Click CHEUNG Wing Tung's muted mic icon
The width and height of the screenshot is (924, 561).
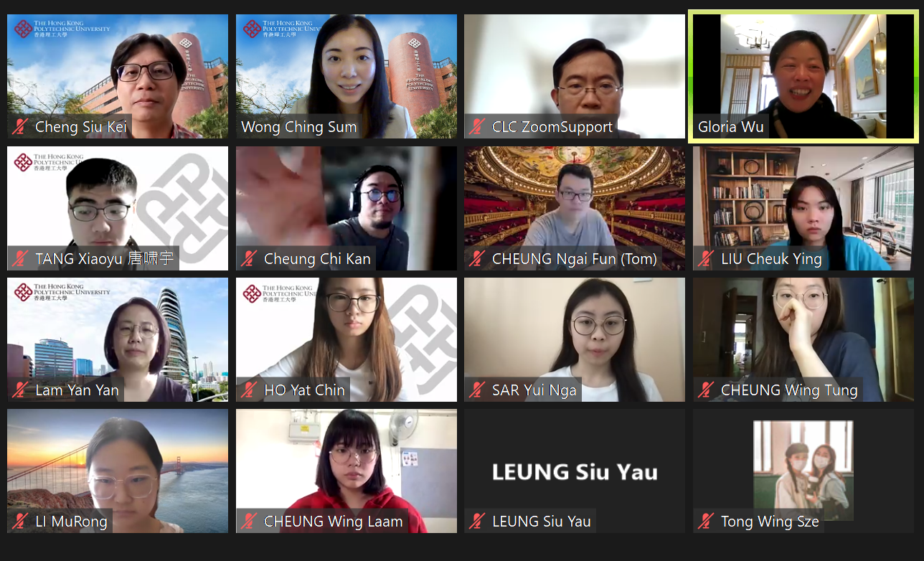pyautogui.click(x=706, y=390)
